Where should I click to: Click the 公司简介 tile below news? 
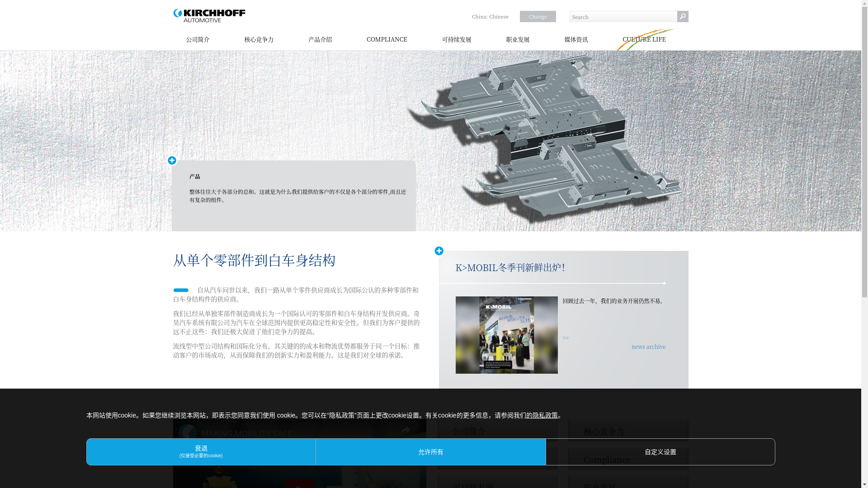coord(497,431)
